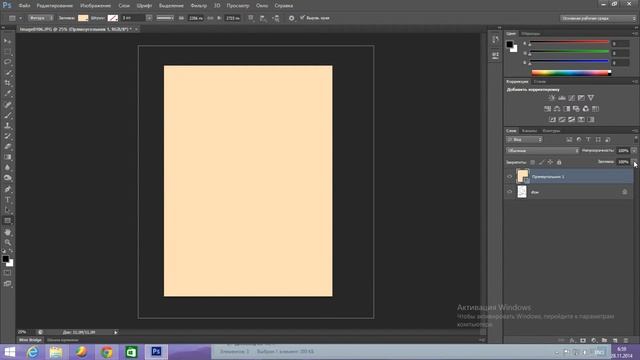This screenshot has height=360, width=640.
Task: Select the Lasso tool
Action: click(x=7, y=62)
